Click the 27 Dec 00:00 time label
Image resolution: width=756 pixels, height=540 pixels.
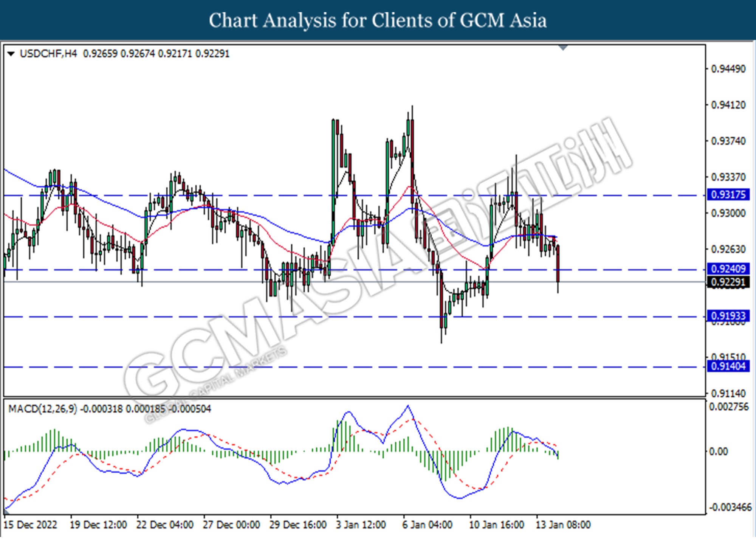coord(231,525)
